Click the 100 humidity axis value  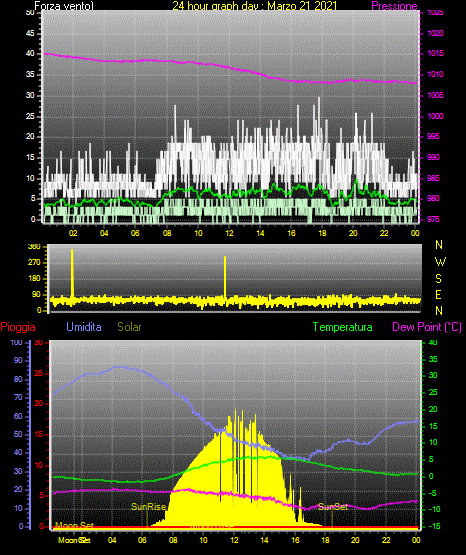(16, 342)
